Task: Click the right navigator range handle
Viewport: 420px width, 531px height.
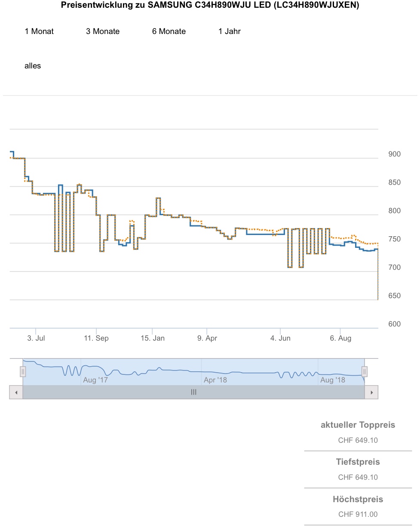Action: [x=365, y=371]
